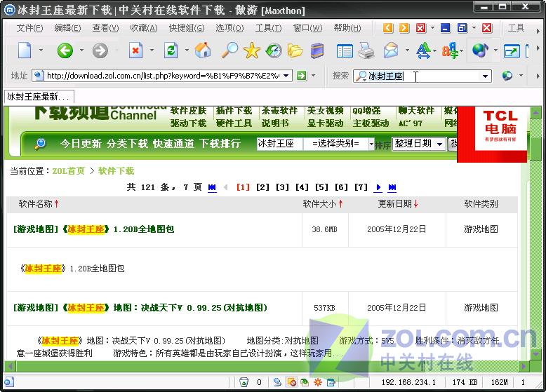Viewport: 546px width, 392px height.
Task: Click the grey Forward arrow button
Action: pos(100,50)
